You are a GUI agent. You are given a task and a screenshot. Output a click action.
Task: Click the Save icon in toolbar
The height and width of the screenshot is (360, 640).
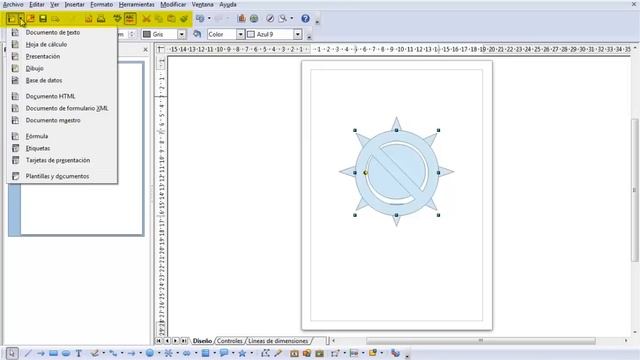43,19
